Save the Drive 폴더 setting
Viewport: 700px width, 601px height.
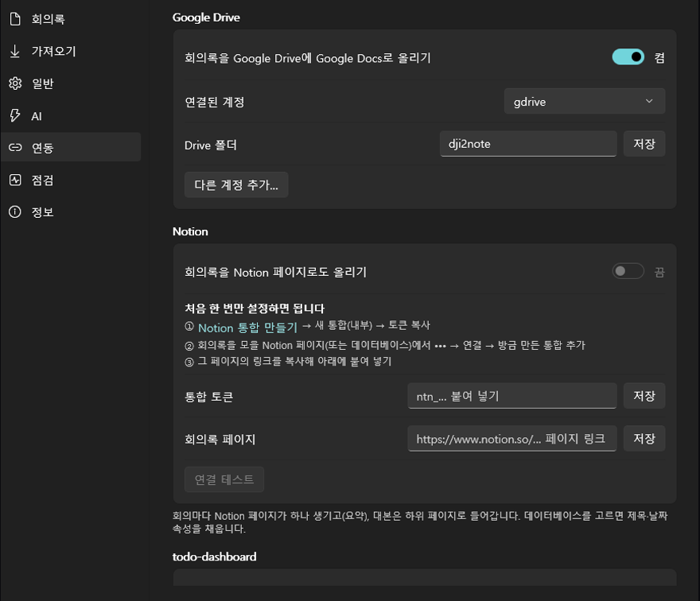coord(644,144)
